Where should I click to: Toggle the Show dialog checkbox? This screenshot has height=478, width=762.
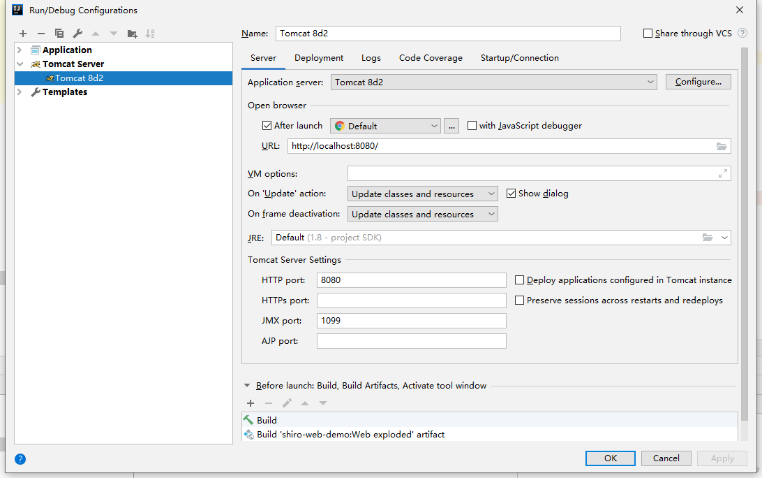511,193
